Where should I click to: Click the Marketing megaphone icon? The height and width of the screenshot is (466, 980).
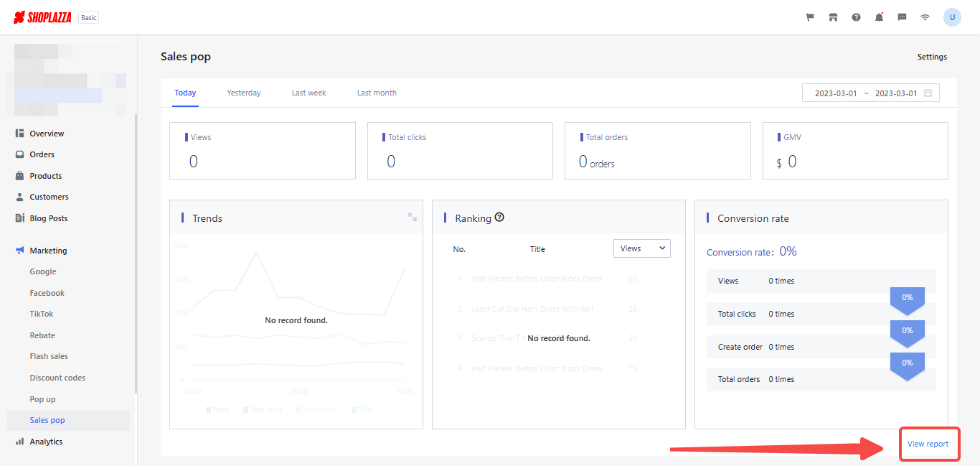coord(20,251)
